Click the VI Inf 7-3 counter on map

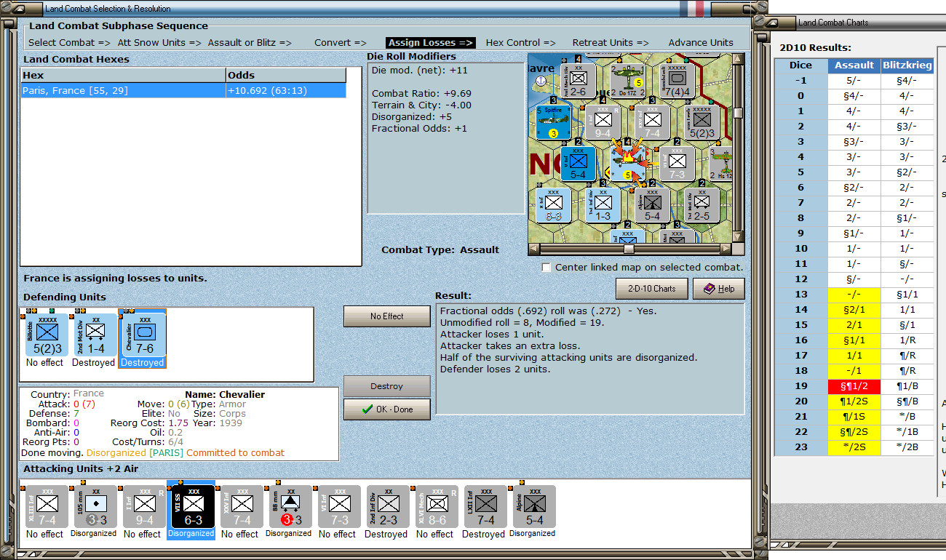coord(677,164)
